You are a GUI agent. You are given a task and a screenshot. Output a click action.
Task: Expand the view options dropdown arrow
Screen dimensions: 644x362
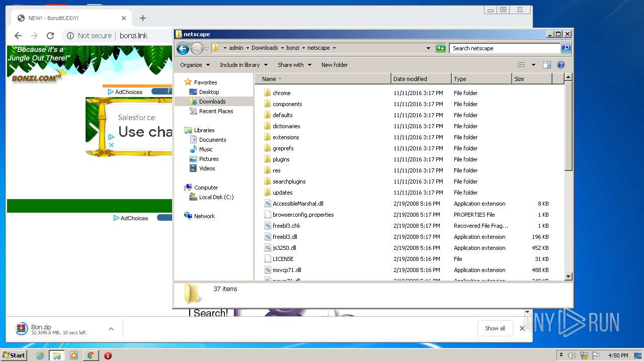pos(533,65)
